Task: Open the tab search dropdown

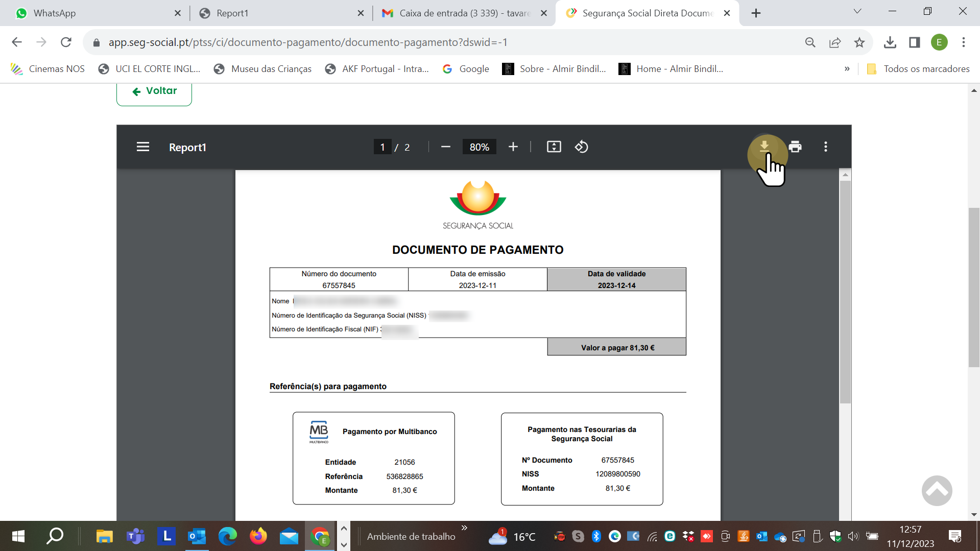Action: point(857,12)
